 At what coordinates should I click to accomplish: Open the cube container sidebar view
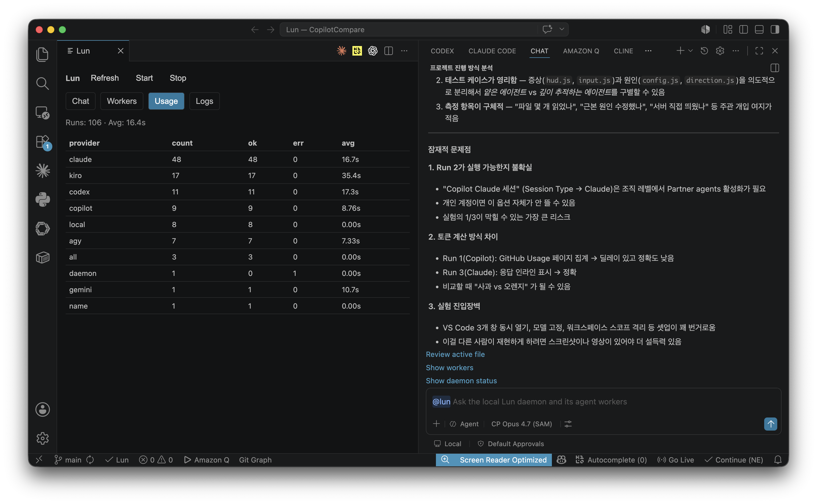(42, 257)
